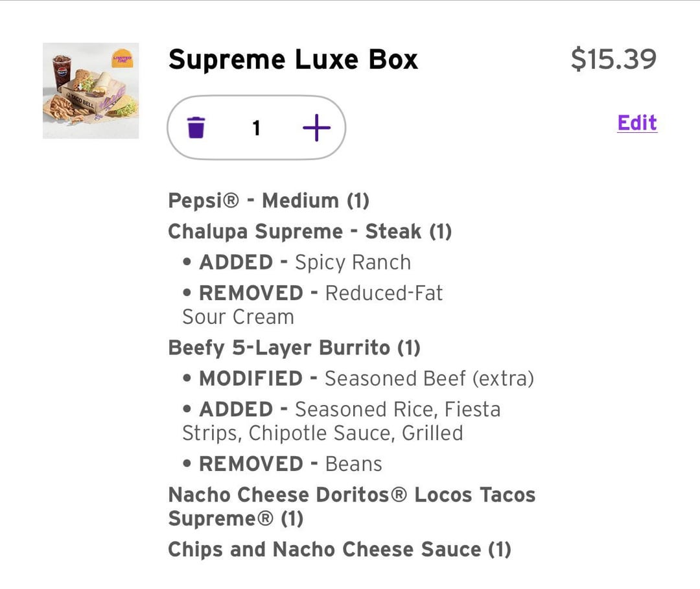Click the removed Beans modification
This screenshot has width=700, height=589.
pos(353,464)
